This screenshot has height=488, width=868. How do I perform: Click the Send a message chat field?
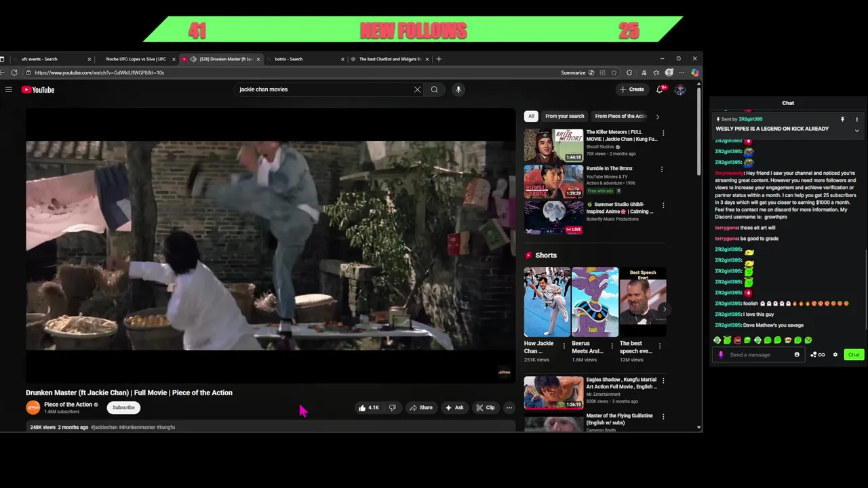[x=759, y=354]
